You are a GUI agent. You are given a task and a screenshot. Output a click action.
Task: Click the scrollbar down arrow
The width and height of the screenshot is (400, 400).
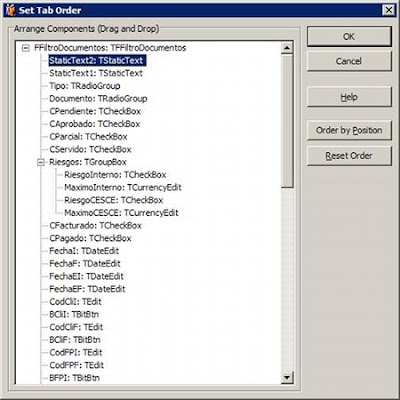[287, 378]
